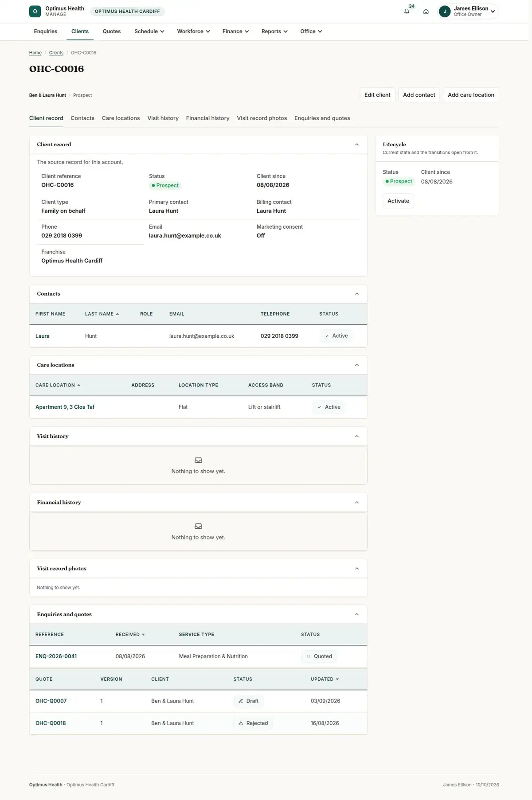
Task: Click the Edit client button
Action: [377, 95]
